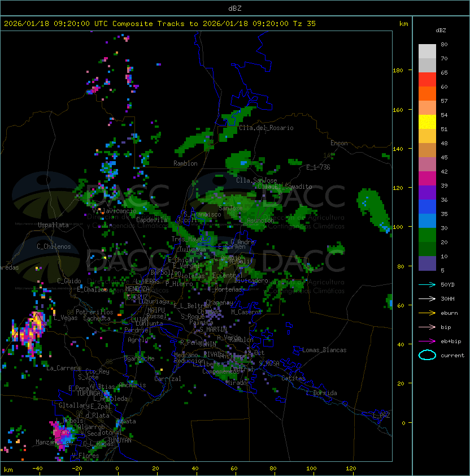Pick the red 65 dBZ color swatch
This screenshot has height=476, width=470.
click(427, 79)
